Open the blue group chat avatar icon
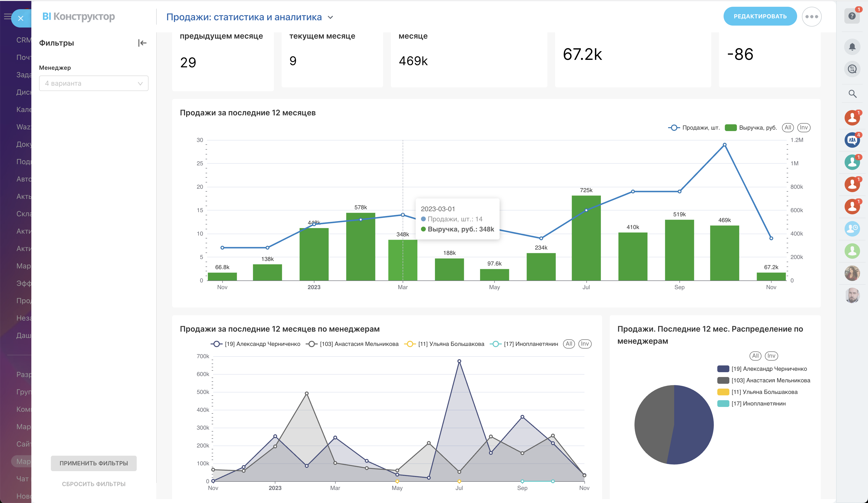 coord(852,140)
